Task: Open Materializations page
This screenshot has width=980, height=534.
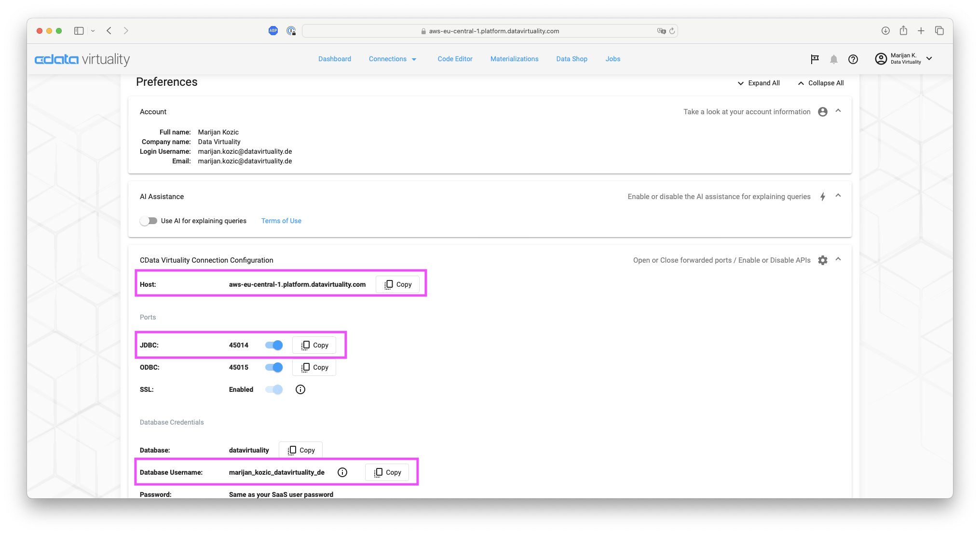Action: (514, 59)
